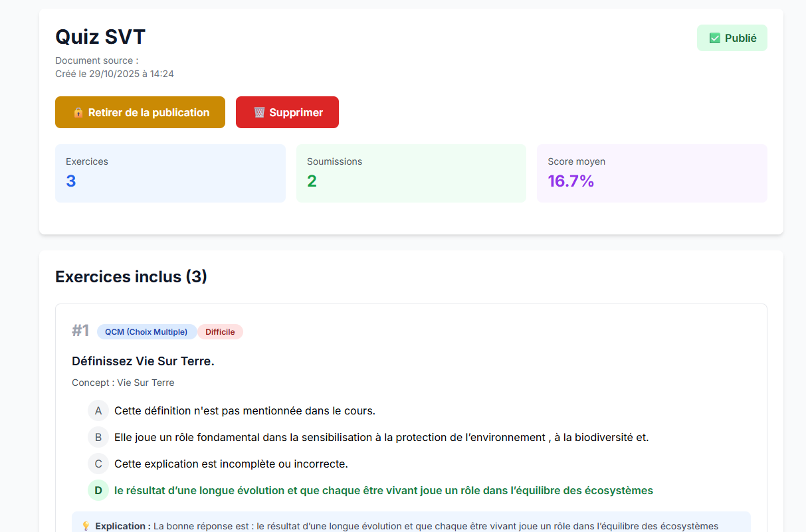Click the #1 exercise number
The height and width of the screenshot is (532, 806).
[x=80, y=331]
